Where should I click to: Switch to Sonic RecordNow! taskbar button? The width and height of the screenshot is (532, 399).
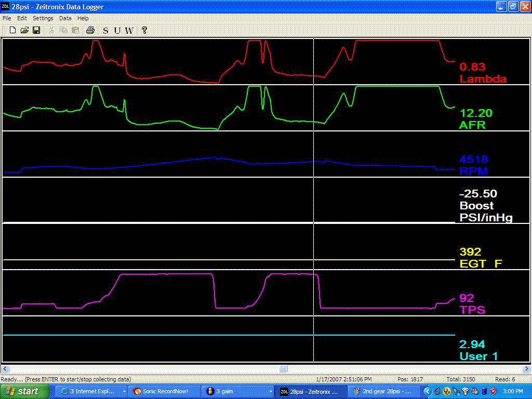pyautogui.click(x=165, y=391)
